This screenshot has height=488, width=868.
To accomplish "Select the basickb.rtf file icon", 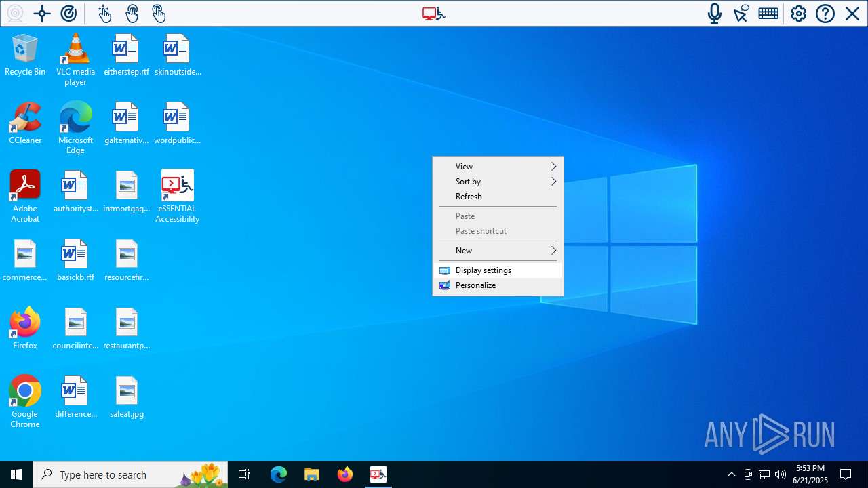I will [x=75, y=260].
